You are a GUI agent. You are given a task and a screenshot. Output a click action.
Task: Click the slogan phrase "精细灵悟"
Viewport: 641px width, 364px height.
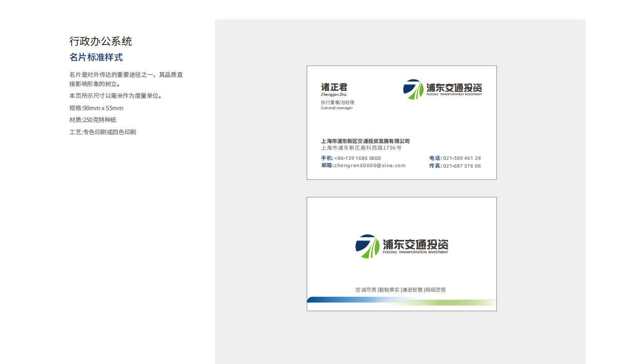(435, 290)
